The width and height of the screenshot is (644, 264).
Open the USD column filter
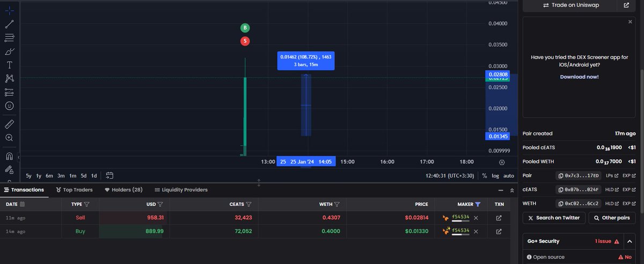pos(160,204)
